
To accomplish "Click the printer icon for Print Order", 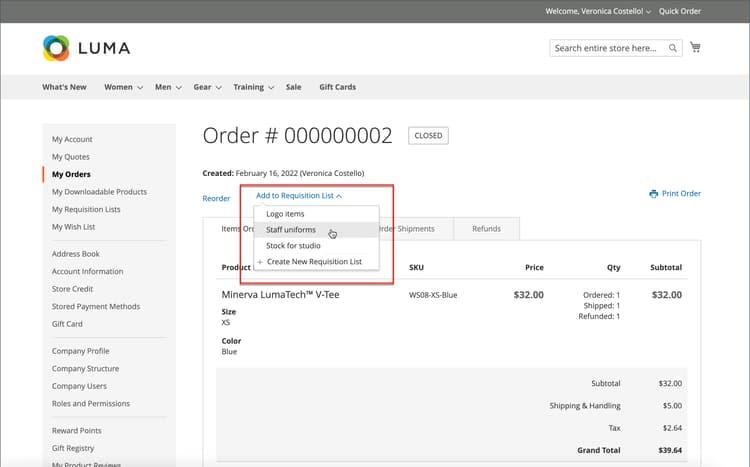I will (653, 194).
